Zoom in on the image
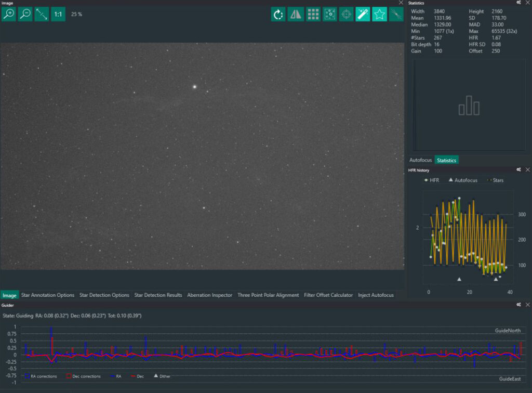This screenshot has width=532, height=393. 9,14
